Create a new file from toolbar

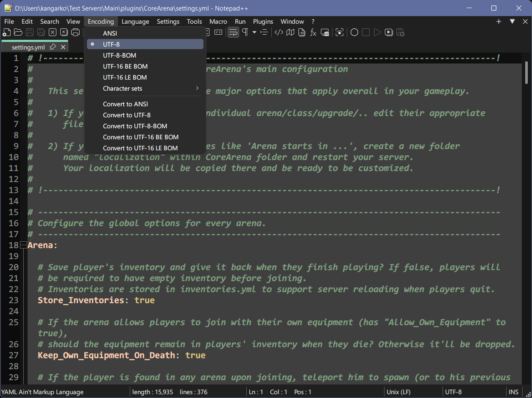point(7,32)
